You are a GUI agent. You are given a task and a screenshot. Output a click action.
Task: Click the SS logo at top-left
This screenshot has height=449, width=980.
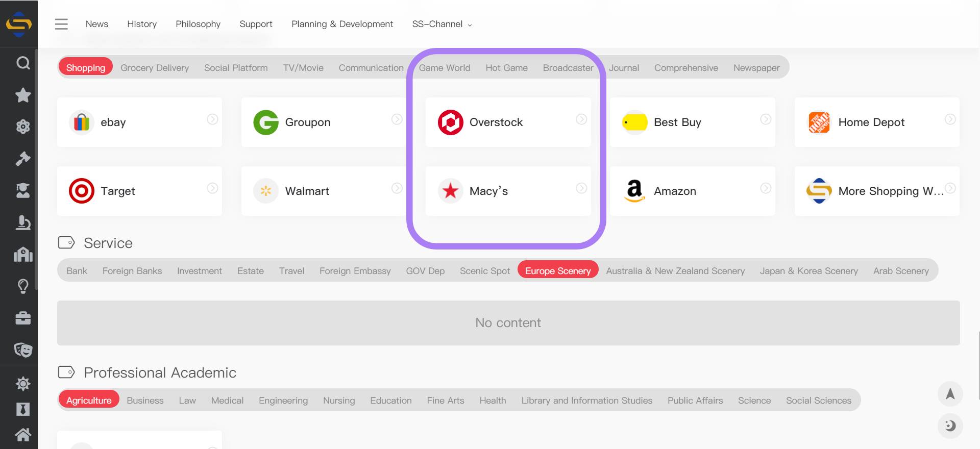pyautogui.click(x=19, y=24)
